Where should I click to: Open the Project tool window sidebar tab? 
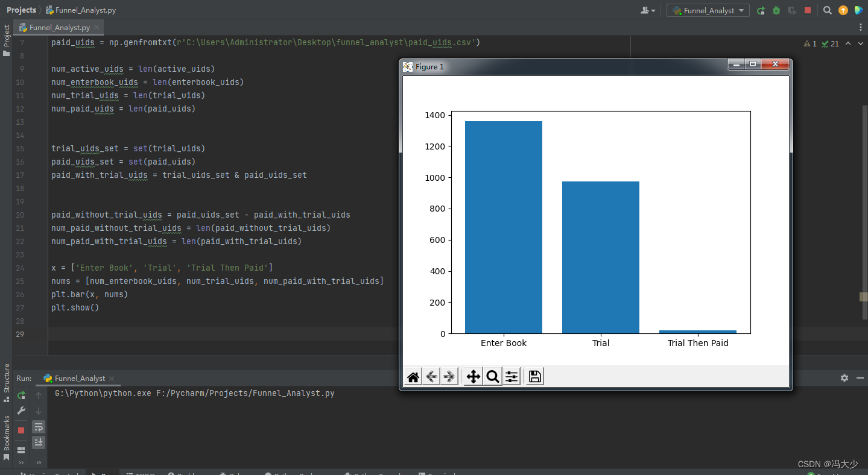click(6, 40)
